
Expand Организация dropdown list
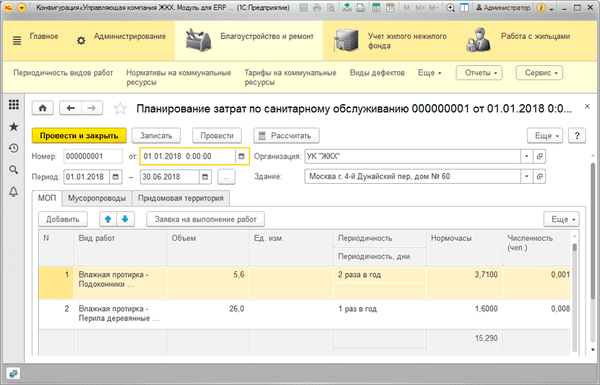pos(527,156)
